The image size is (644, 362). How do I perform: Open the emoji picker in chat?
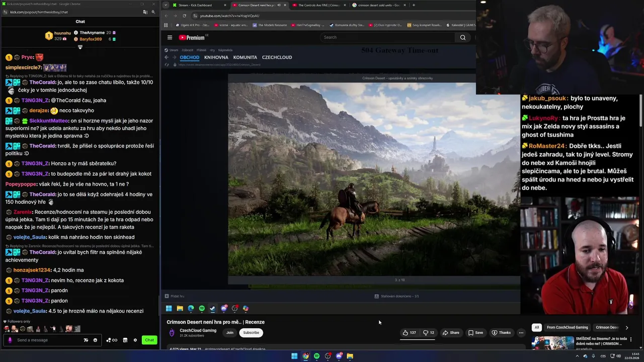pos(95,340)
